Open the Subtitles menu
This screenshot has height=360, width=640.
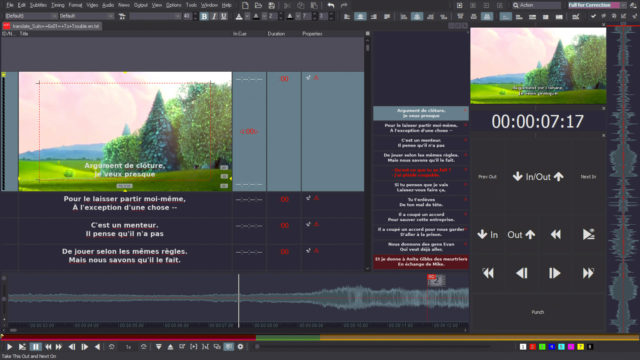point(38,5)
